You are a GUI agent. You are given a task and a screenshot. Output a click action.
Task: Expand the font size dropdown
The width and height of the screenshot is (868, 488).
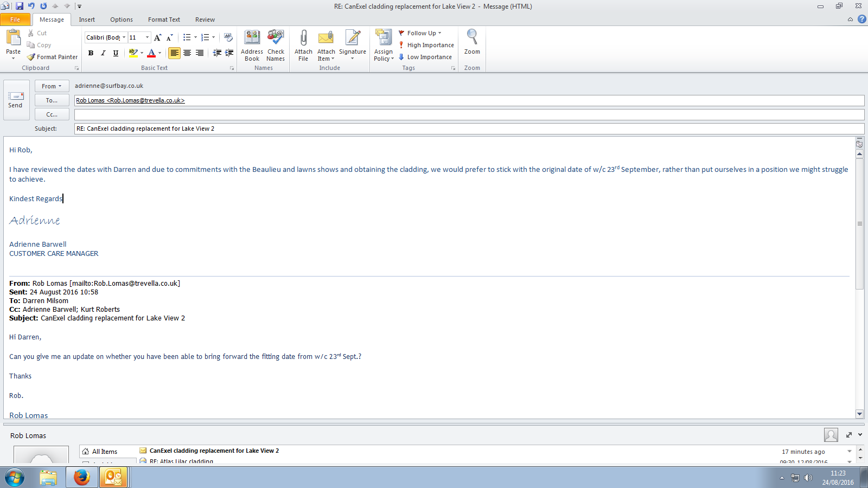147,37
